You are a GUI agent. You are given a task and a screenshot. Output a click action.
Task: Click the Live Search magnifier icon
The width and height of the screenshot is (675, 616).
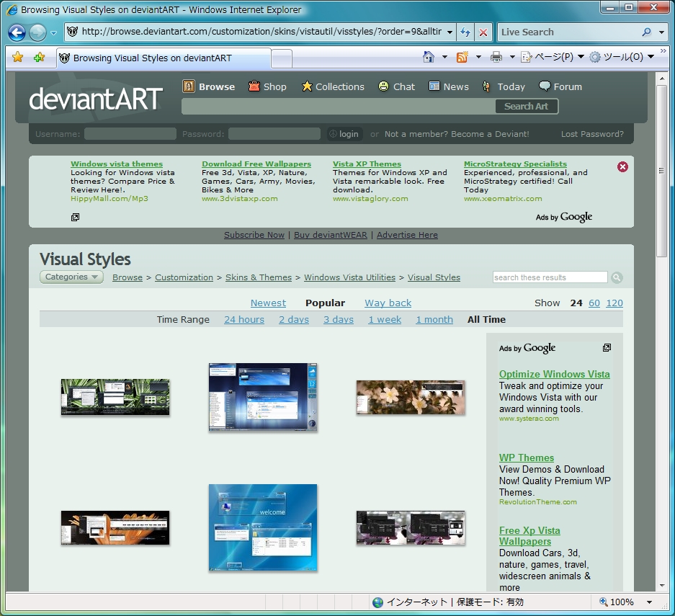[647, 32]
